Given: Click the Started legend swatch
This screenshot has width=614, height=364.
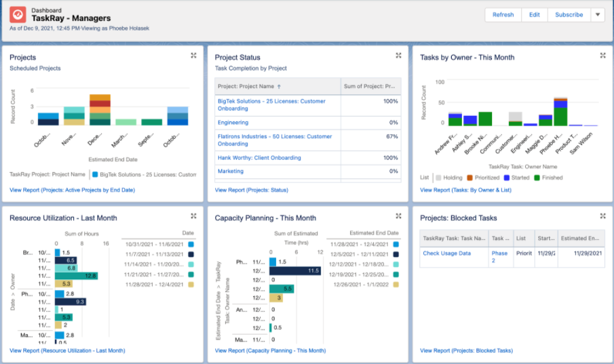Looking at the screenshot, I should pos(507,178).
